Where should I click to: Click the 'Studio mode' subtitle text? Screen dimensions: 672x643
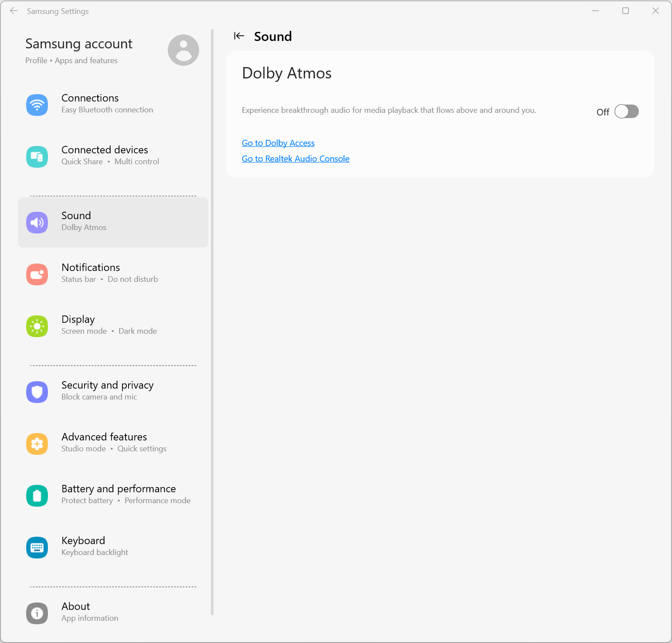(84, 449)
